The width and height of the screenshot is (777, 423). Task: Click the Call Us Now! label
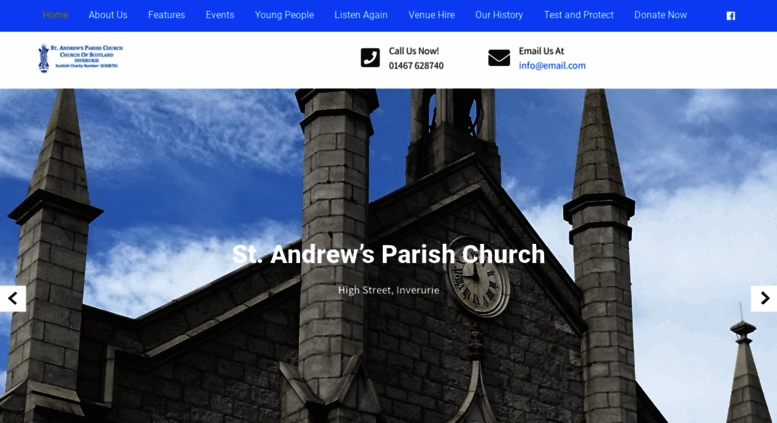point(414,51)
